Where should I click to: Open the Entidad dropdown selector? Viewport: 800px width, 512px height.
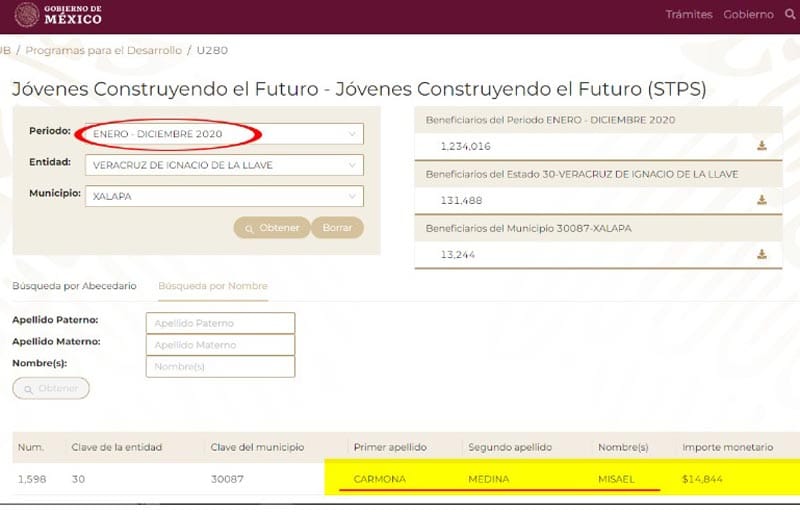(223, 165)
